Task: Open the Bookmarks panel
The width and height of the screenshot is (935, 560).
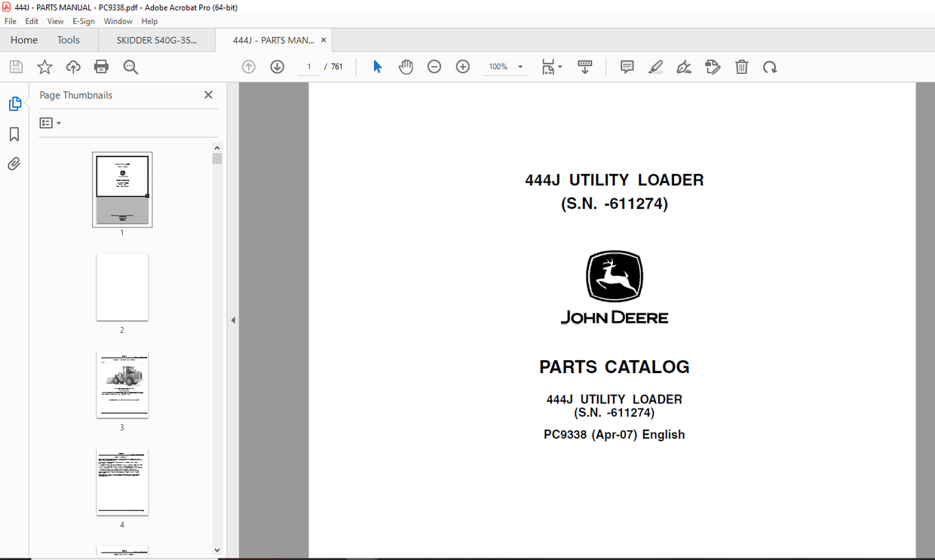Action: pyautogui.click(x=14, y=133)
